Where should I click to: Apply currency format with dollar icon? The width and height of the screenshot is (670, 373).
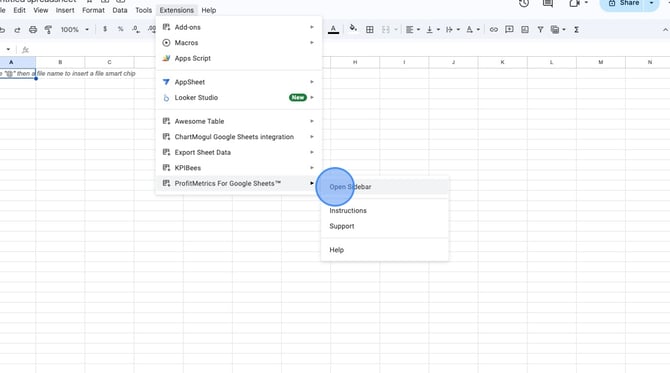click(105, 29)
